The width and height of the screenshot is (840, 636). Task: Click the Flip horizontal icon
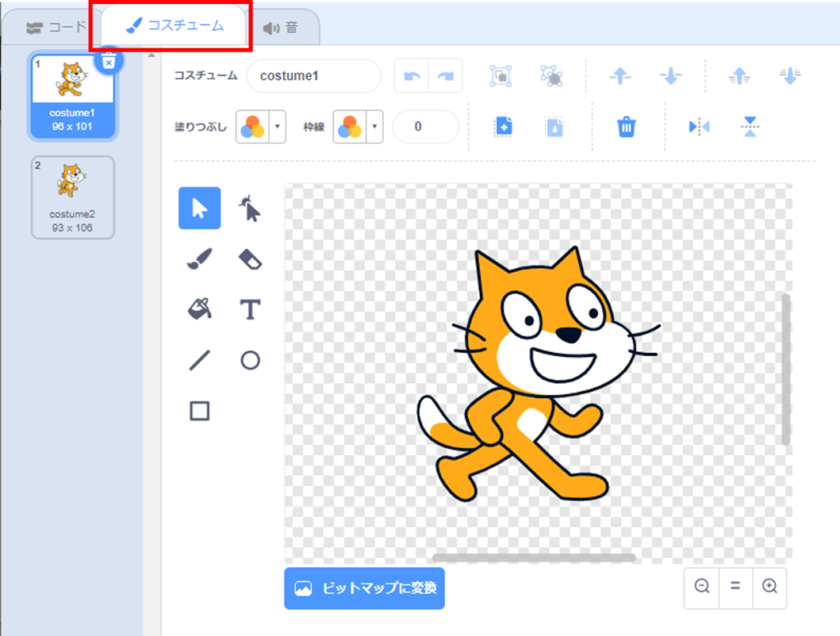[699, 127]
